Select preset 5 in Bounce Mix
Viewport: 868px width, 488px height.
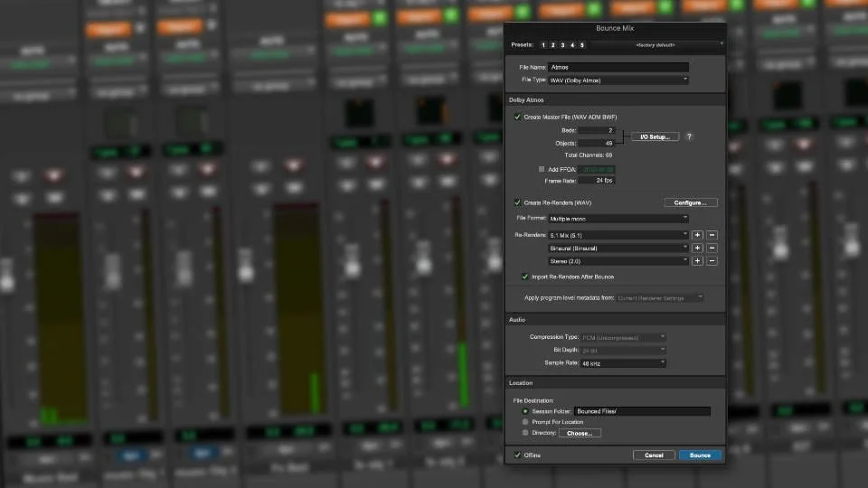[581, 45]
